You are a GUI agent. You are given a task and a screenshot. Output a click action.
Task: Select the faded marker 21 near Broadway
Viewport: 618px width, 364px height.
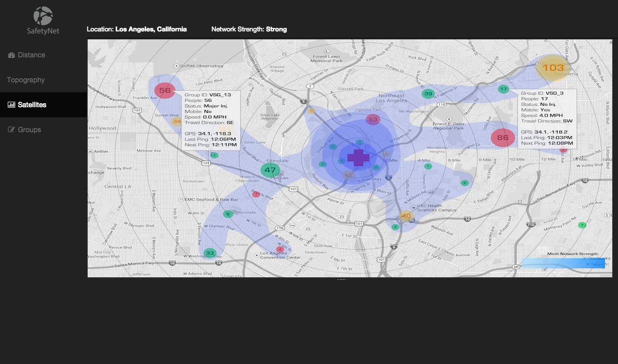pos(348,174)
